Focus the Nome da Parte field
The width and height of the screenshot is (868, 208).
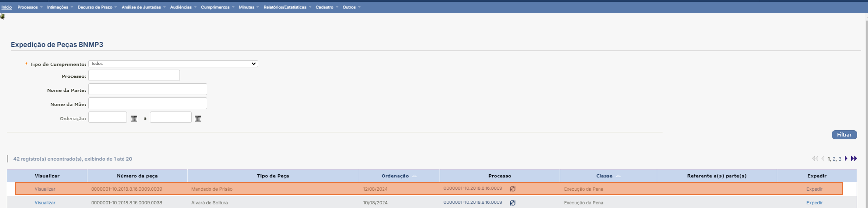click(148, 89)
